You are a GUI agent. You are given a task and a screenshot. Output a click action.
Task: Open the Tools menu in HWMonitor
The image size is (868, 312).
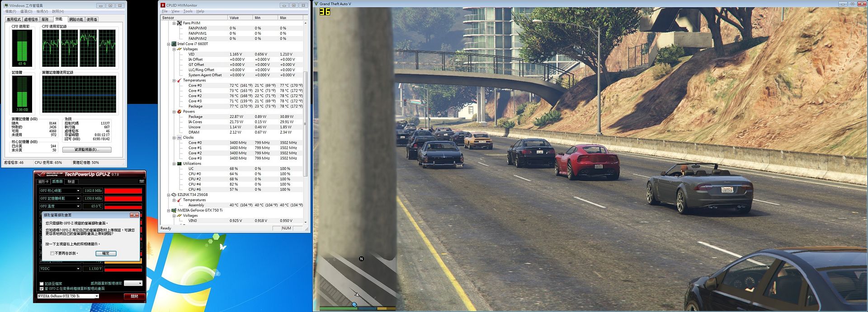(x=188, y=11)
